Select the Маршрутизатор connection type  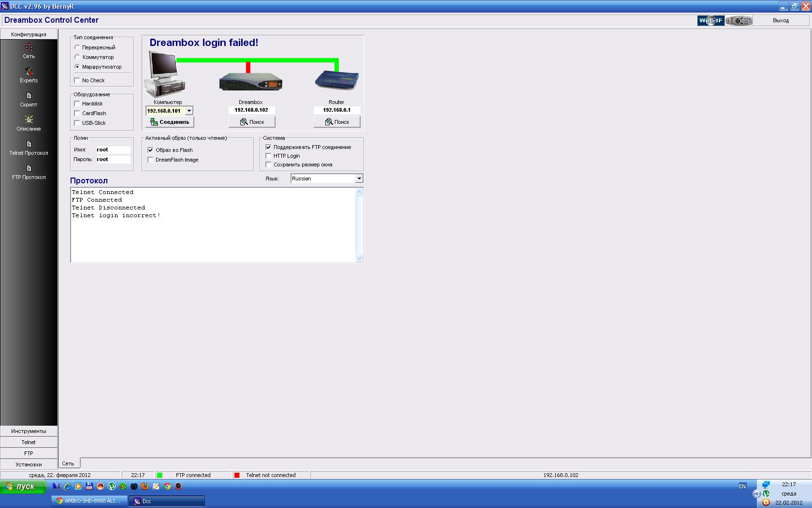coord(77,67)
